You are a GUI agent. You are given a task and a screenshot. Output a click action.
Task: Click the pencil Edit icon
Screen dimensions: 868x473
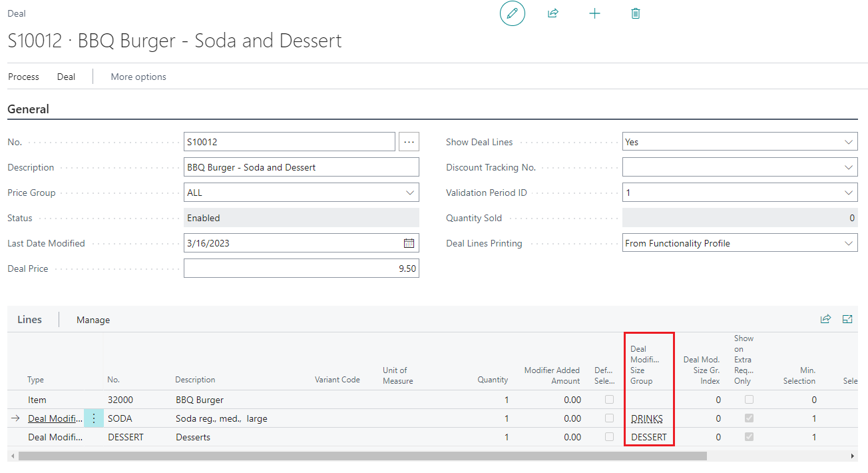pyautogui.click(x=512, y=13)
